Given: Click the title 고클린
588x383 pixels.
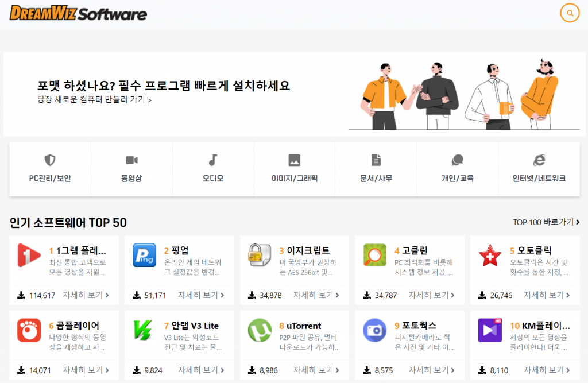Looking at the screenshot, I should pos(415,250).
